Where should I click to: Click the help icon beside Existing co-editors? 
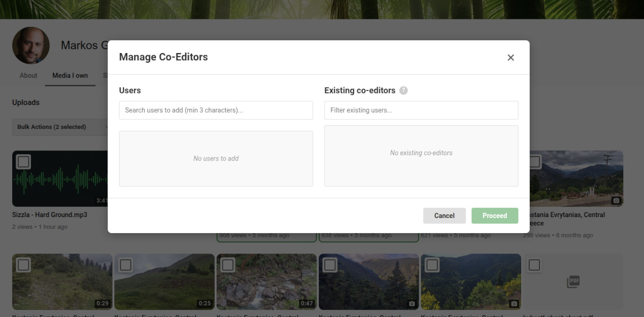point(403,90)
